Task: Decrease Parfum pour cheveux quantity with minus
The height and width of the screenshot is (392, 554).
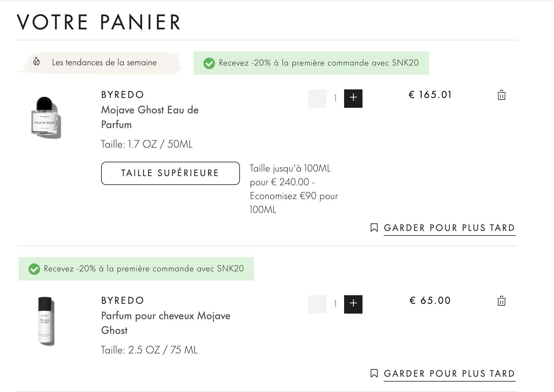Action: coord(317,304)
